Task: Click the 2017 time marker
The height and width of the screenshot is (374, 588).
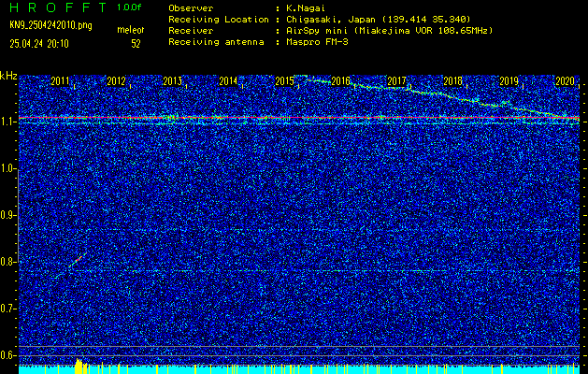Action: pos(396,81)
